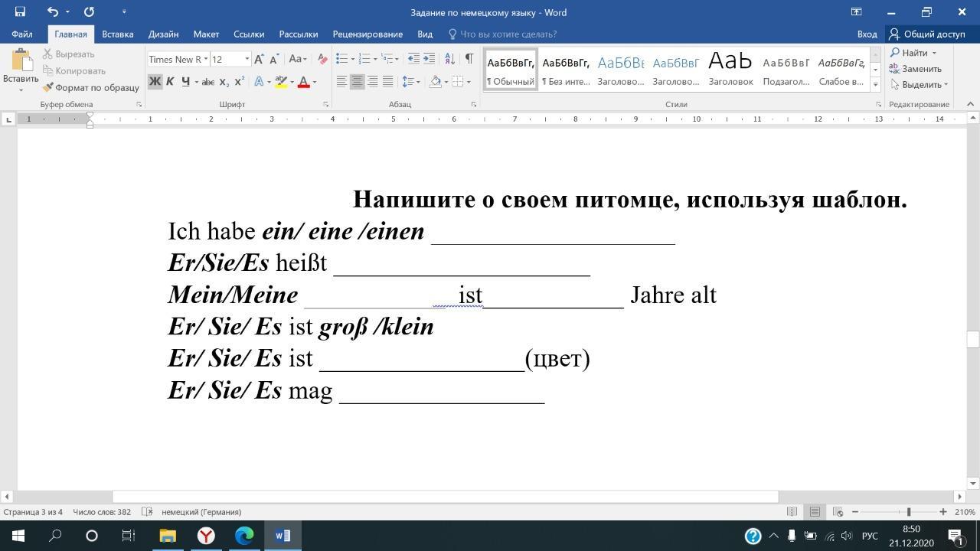Apply the Подзаголовок style
Image resolution: width=980 pixels, height=551 pixels.
786,70
